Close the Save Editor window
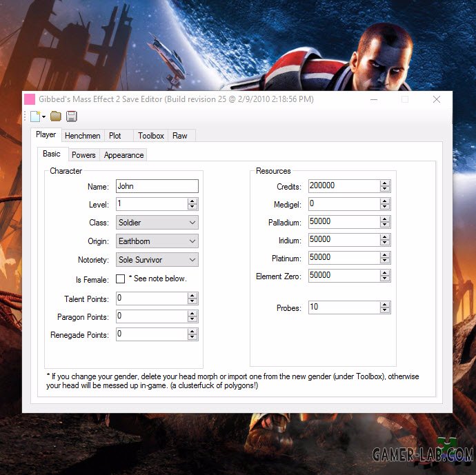The image size is (476, 475). click(437, 99)
